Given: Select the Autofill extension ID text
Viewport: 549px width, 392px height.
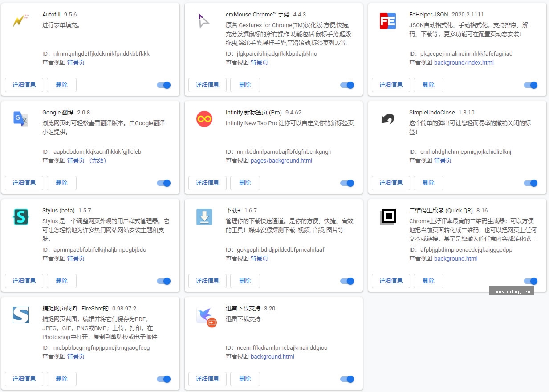Looking at the screenshot, I should (96, 53).
